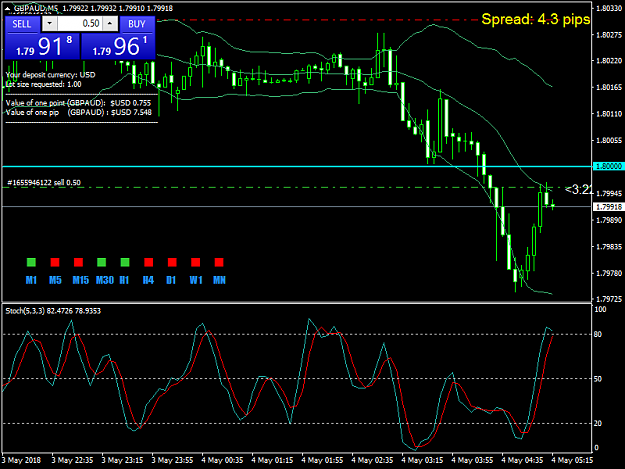Screen dimensions: 625x469
Task: Click the MN timeframe label
Action: [219, 280]
